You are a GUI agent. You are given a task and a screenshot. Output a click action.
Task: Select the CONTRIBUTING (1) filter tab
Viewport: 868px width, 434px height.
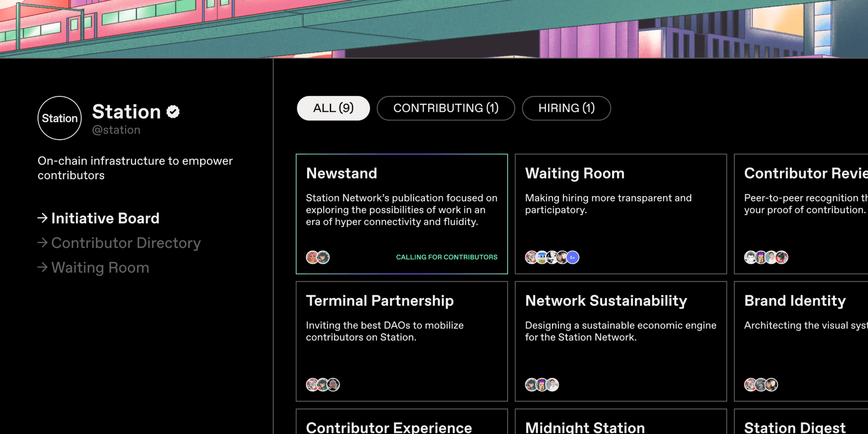point(446,108)
